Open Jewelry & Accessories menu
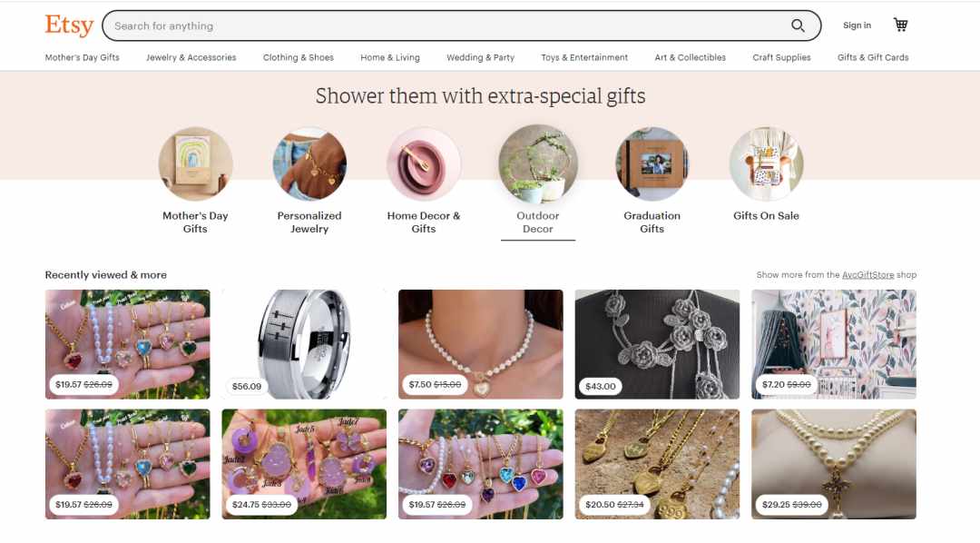This screenshot has height=543, width=980. point(191,57)
